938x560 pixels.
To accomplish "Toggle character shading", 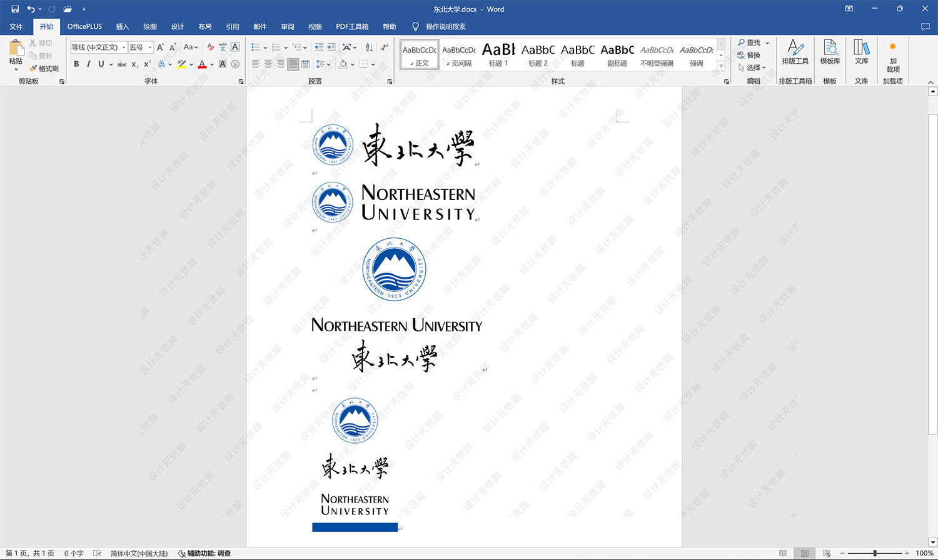I will (x=223, y=64).
